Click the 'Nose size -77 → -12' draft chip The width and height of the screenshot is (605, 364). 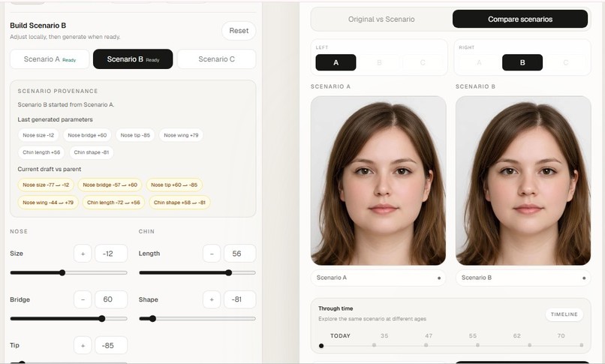click(x=46, y=185)
